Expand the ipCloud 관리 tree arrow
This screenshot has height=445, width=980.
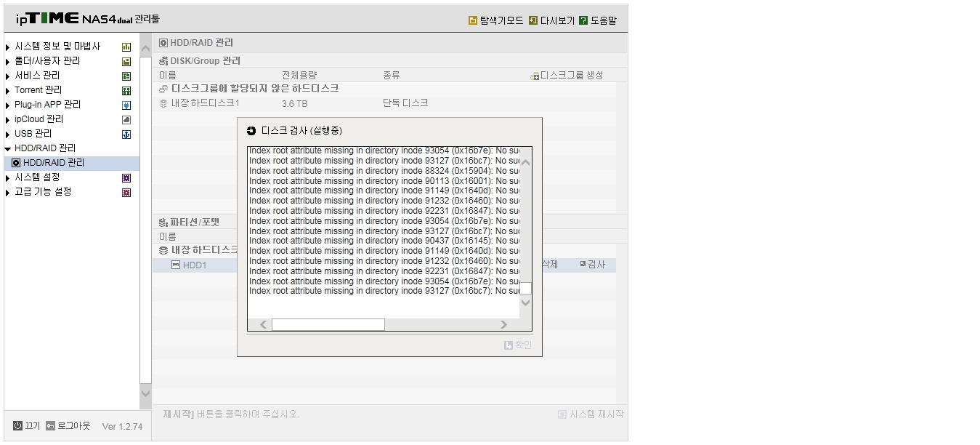tap(8, 120)
